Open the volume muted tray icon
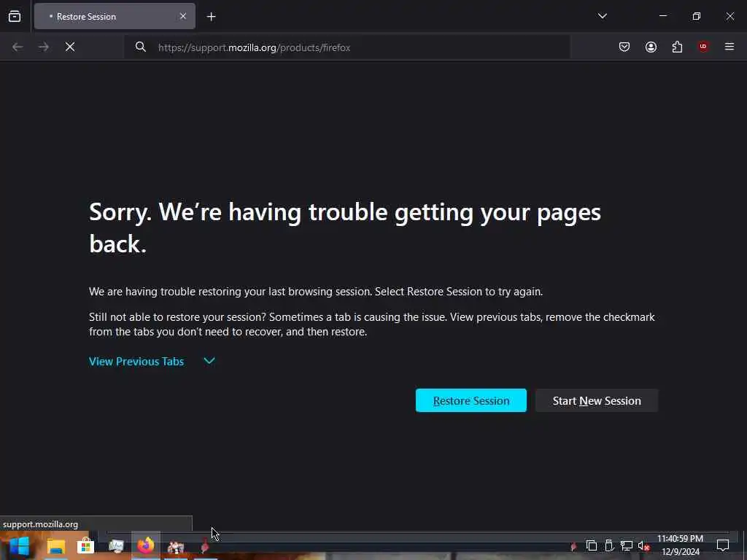The width and height of the screenshot is (747, 560). (x=643, y=545)
